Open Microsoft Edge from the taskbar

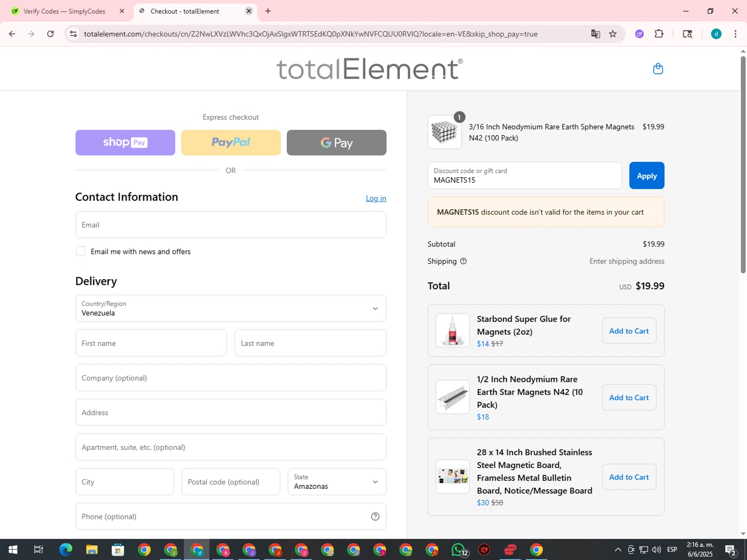[x=66, y=550]
